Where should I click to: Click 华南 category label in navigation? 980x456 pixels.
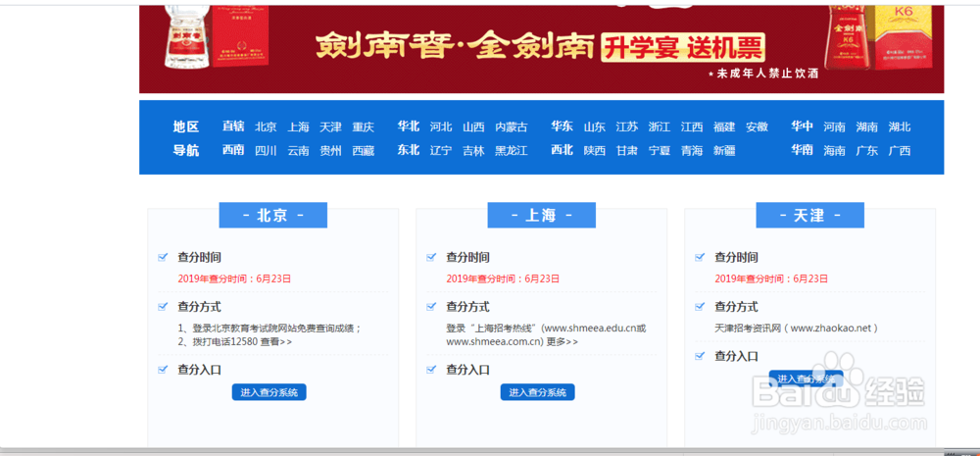point(802,150)
